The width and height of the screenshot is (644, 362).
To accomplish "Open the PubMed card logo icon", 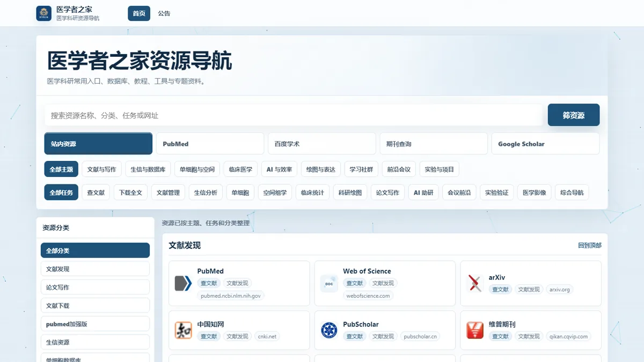I will 184,283.
